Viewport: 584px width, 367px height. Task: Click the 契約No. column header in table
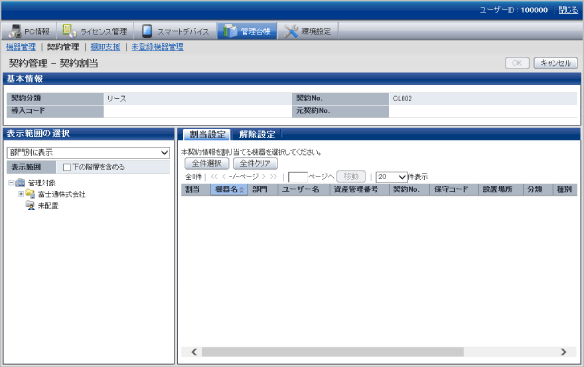point(409,189)
